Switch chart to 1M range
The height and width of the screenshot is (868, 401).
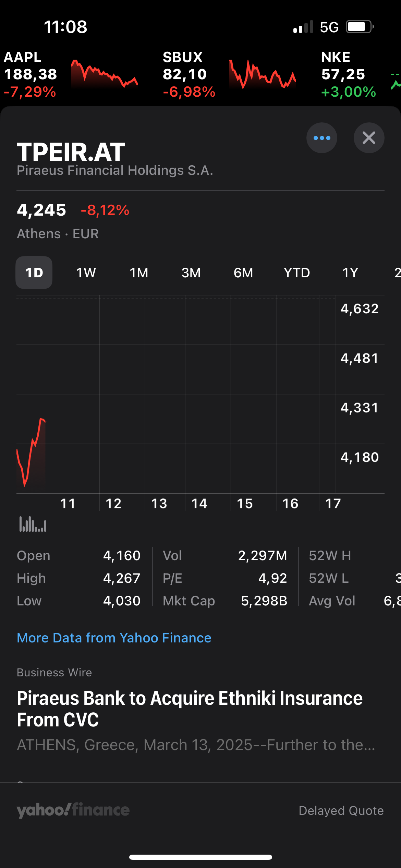(139, 273)
